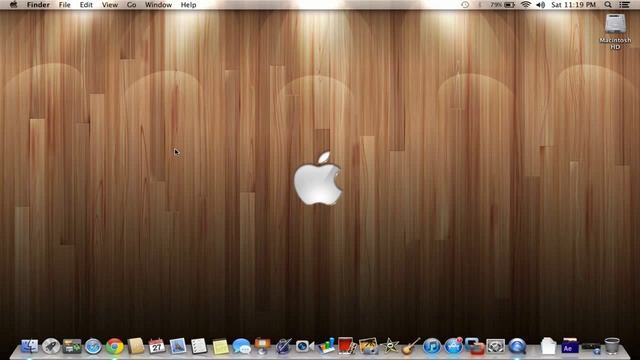Open the Apple menu
Viewport: 640px width, 360px height.
point(13,5)
